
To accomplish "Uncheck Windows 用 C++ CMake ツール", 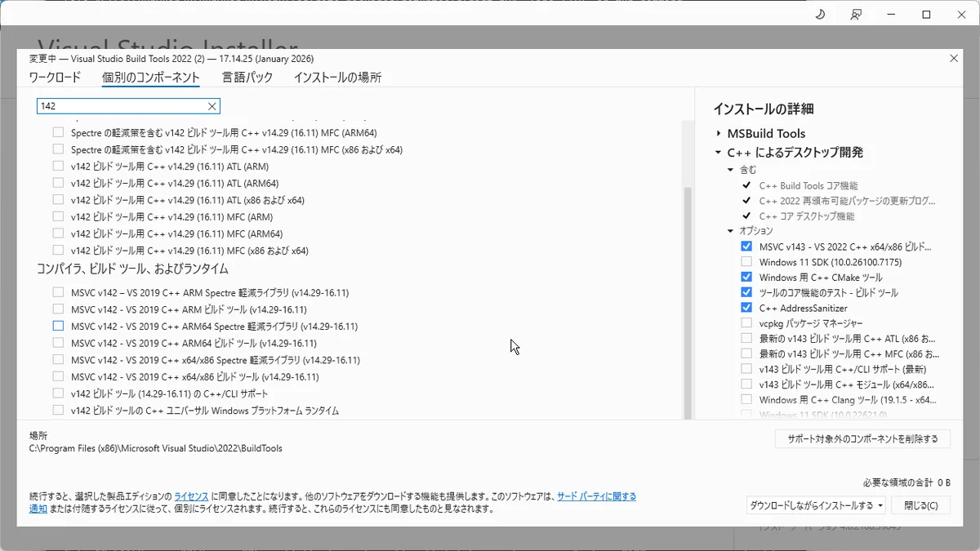I will [x=746, y=278].
